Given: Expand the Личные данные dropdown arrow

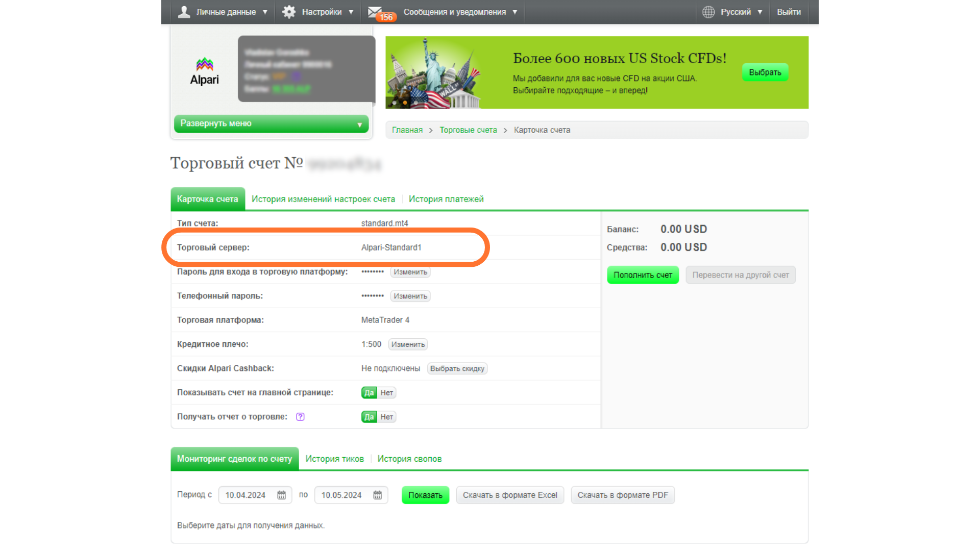Looking at the screenshot, I should [x=265, y=12].
